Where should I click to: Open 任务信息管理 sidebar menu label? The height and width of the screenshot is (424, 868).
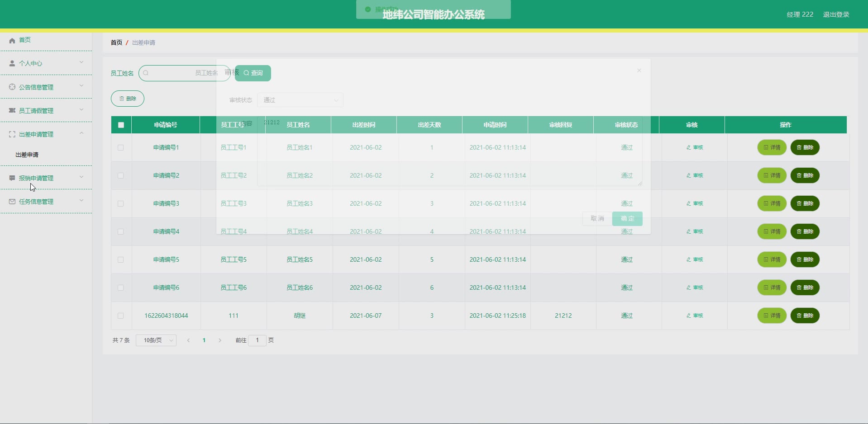click(x=36, y=202)
